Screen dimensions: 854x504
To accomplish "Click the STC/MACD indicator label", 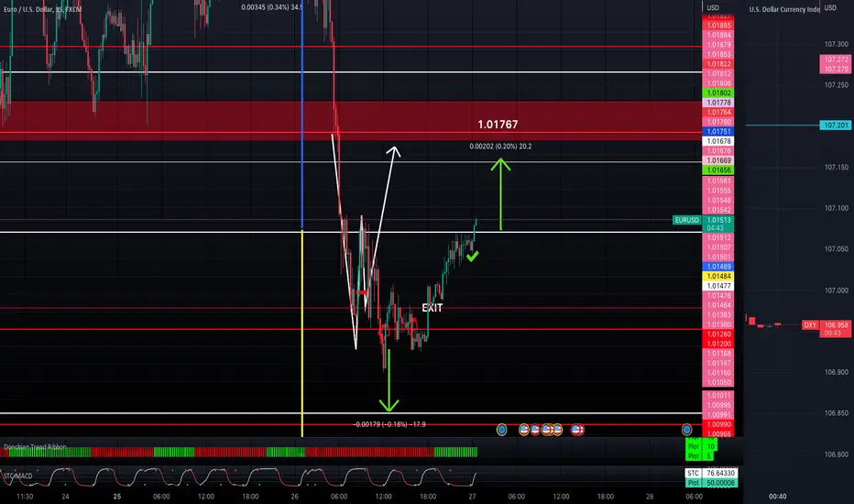I will [x=18, y=476].
